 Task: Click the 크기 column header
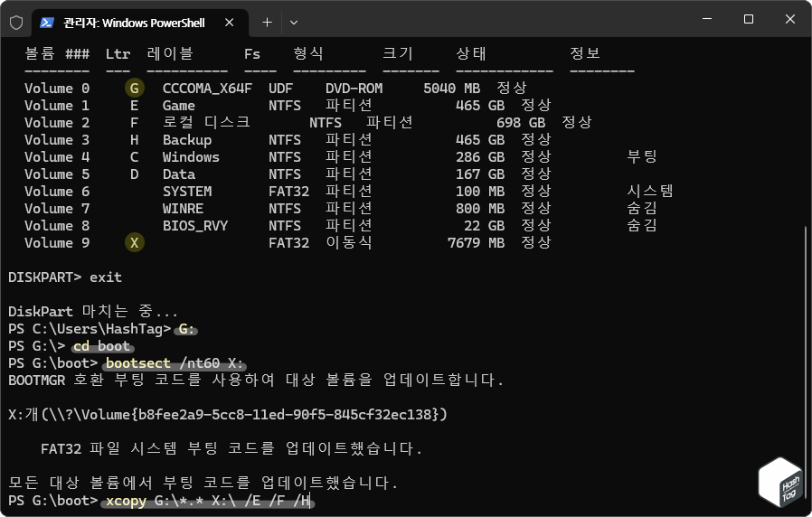(397, 53)
